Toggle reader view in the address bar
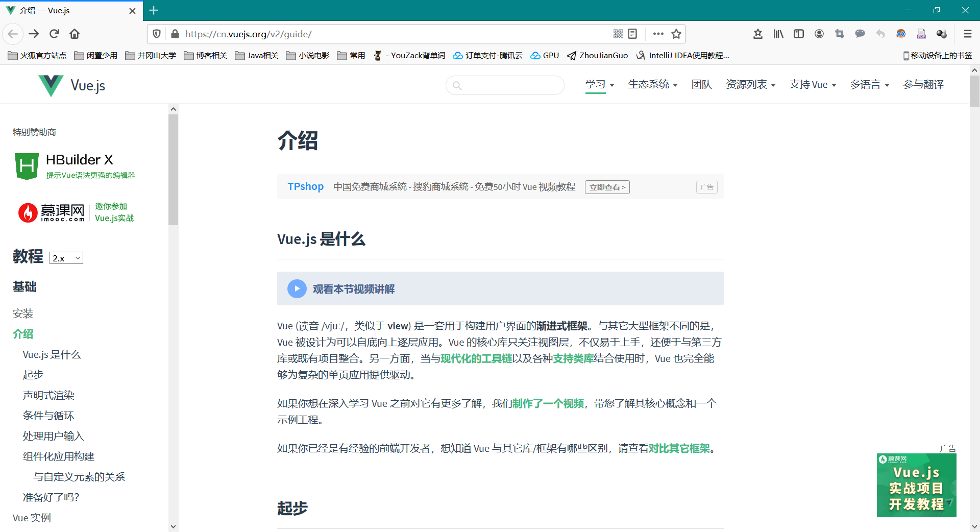The width and height of the screenshot is (980, 532). tap(632, 34)
